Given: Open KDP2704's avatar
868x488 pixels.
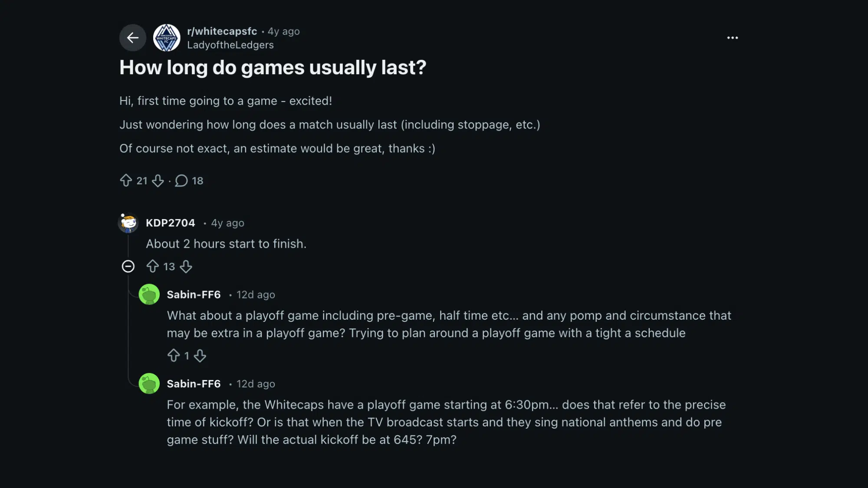Looking at the screenshot, I should pos(128,223).
